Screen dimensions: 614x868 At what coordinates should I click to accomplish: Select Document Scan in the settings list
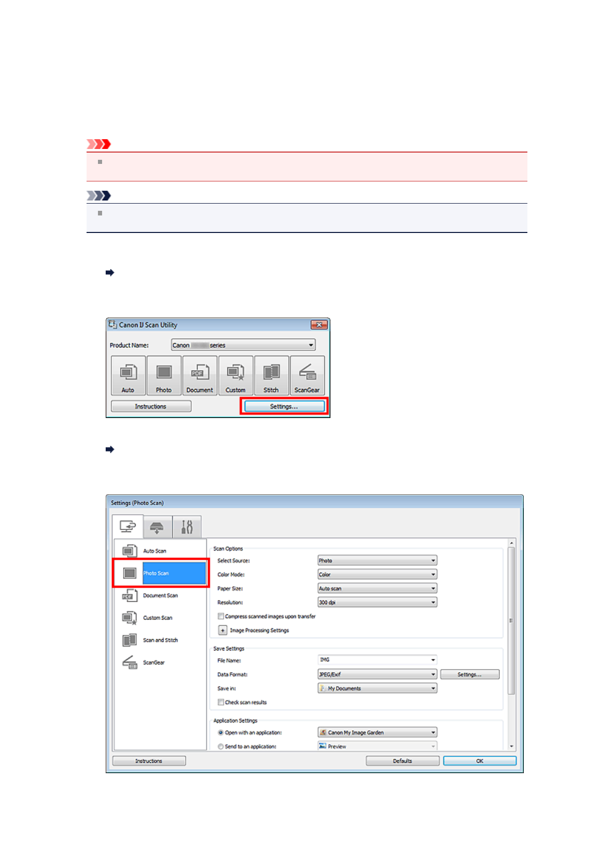[160, 596]
